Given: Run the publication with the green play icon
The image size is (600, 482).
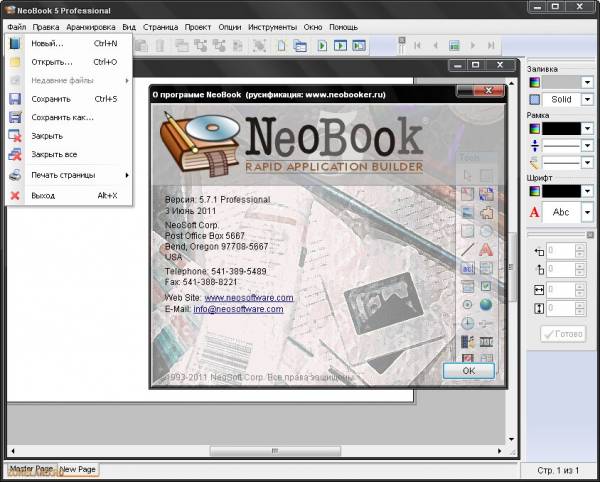Looking at the screenshot, I should click(x=322, y=46).
